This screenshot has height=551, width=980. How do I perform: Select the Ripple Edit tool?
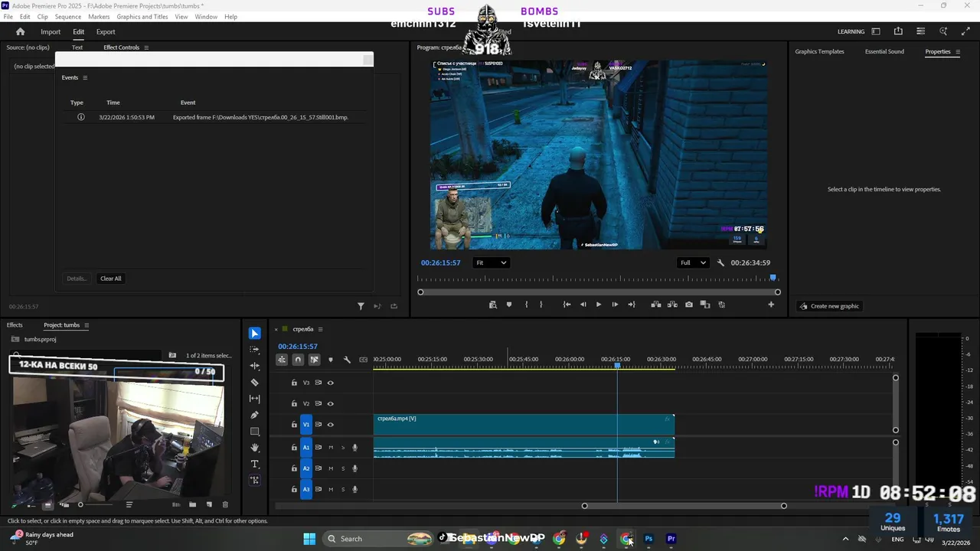pyautogui.click(x=255, y=366)
